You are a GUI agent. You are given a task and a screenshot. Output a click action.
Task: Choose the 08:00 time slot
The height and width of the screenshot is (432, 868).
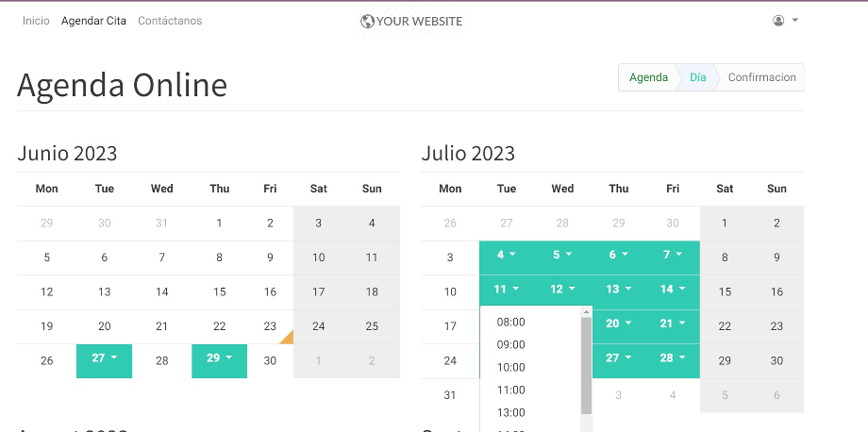(510, 323)
